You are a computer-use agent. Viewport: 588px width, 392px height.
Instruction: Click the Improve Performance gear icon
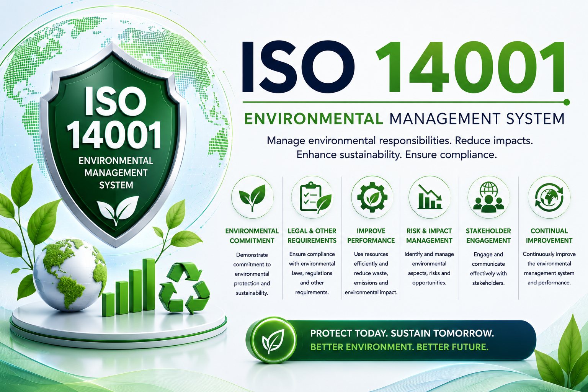coord(372,197)
